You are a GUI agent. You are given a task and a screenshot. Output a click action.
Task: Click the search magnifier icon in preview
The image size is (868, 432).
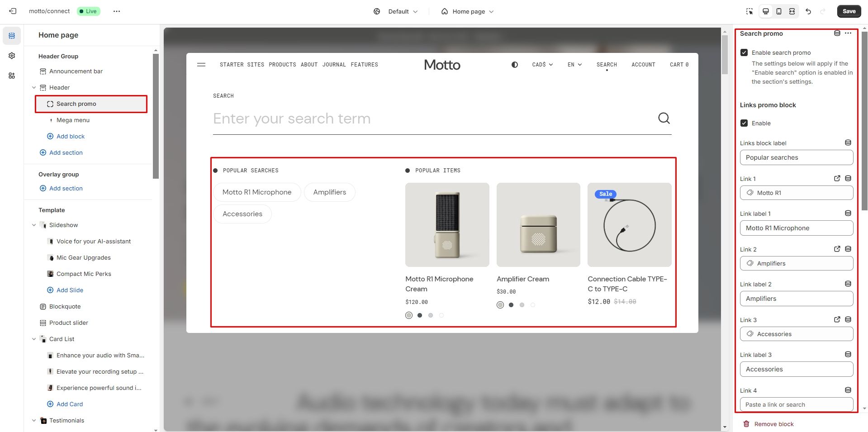[x=664, y=119]
